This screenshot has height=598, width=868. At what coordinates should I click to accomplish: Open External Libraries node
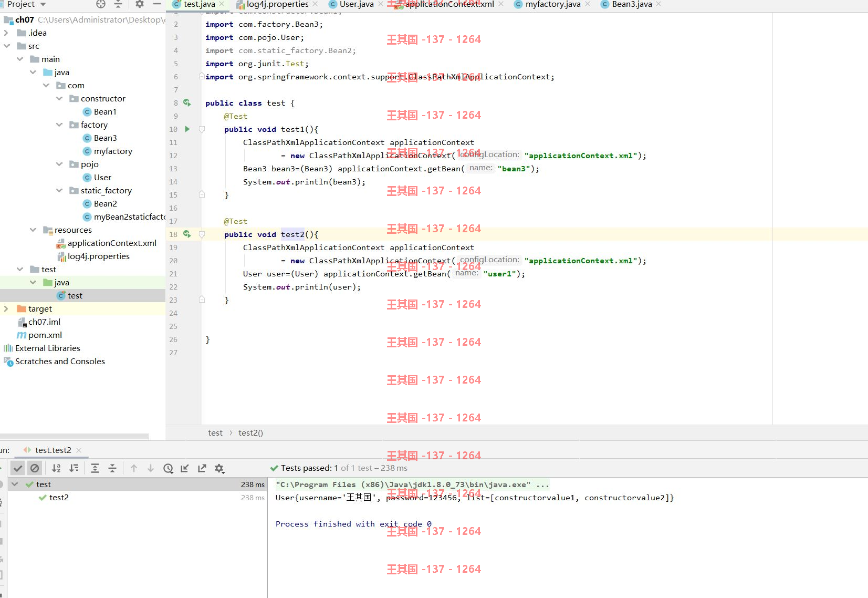[x=48, y=348]
